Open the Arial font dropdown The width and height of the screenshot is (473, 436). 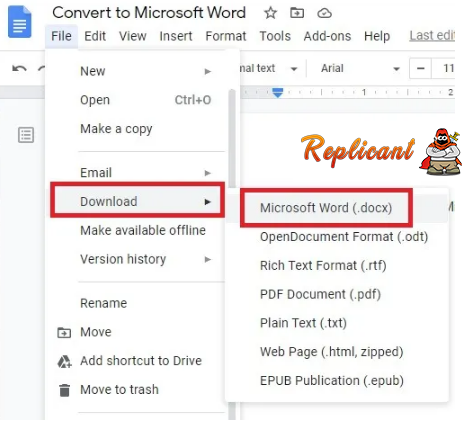pyautogui.click(x=359, y=69)
